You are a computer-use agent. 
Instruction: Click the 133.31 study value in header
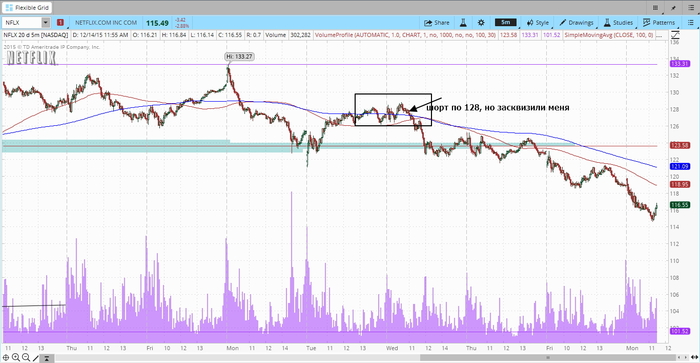click(530, 35)
